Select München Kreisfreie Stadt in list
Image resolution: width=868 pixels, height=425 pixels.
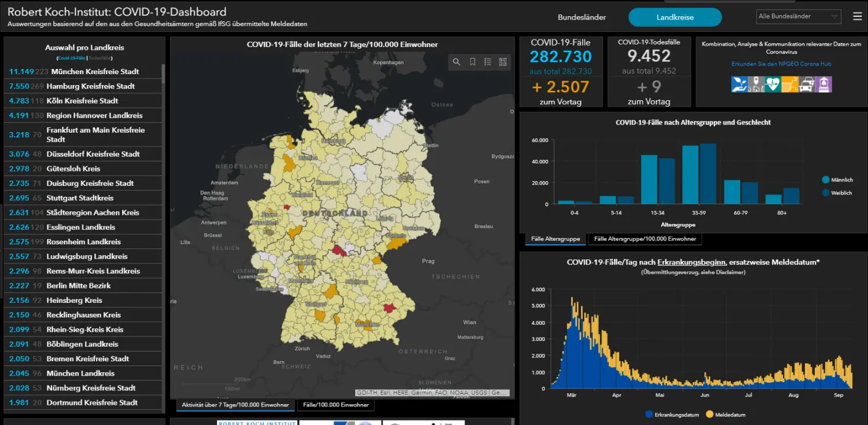point(83,72)
